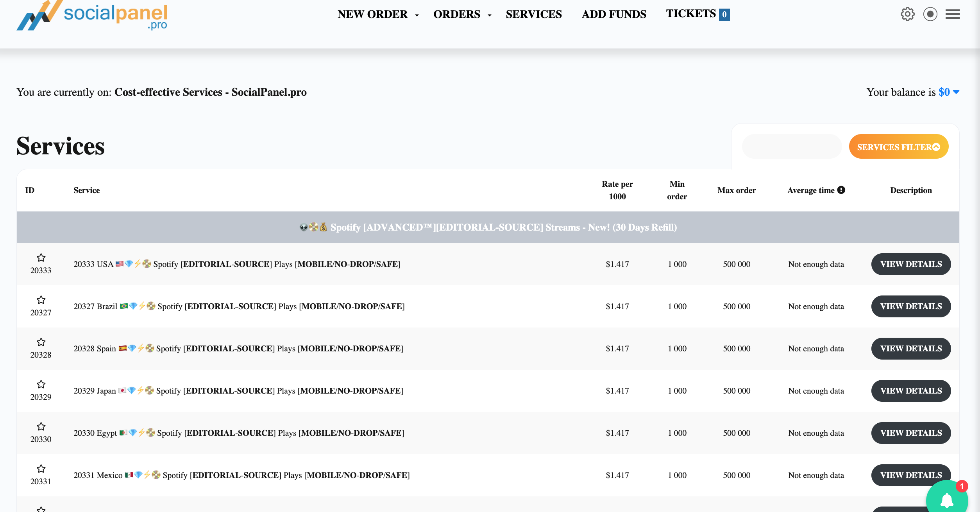
Task: Go to the SERVICES menu item
Action: 534,14
